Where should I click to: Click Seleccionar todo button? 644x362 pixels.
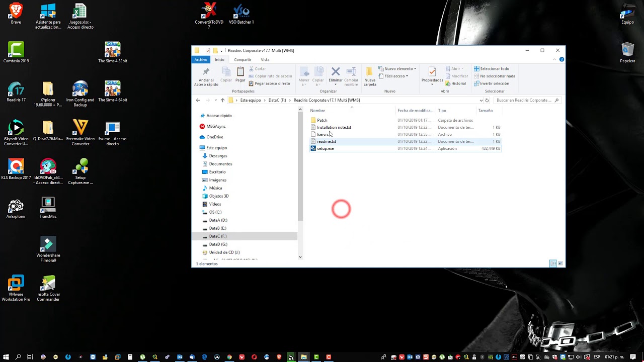pos(492,68)
